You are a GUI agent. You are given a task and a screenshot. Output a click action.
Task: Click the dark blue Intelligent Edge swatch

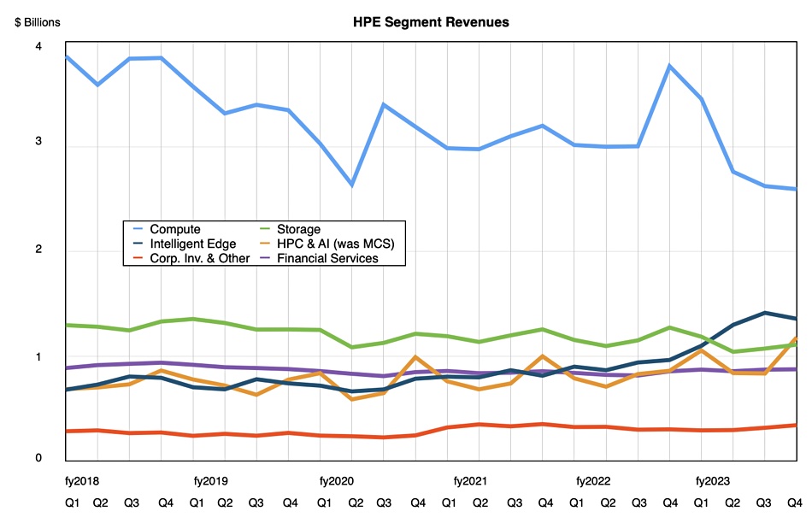[138, 244]
